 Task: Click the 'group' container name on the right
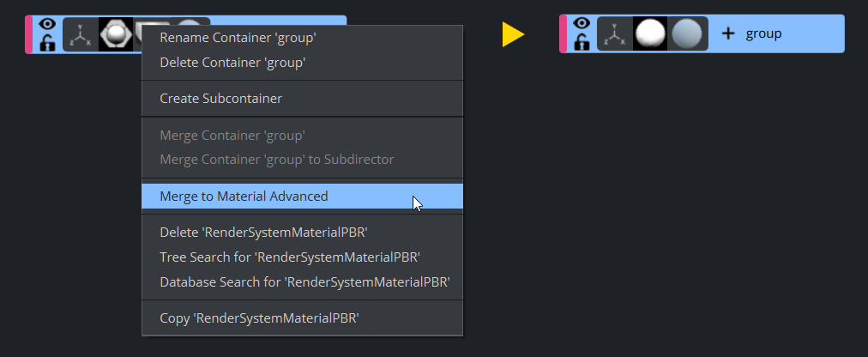[x=763, y=33]
